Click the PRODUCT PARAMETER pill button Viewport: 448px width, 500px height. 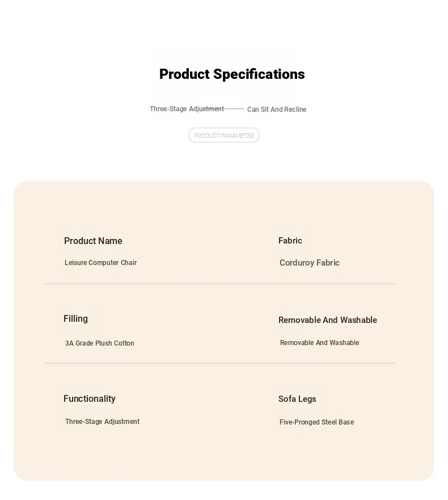223,136
